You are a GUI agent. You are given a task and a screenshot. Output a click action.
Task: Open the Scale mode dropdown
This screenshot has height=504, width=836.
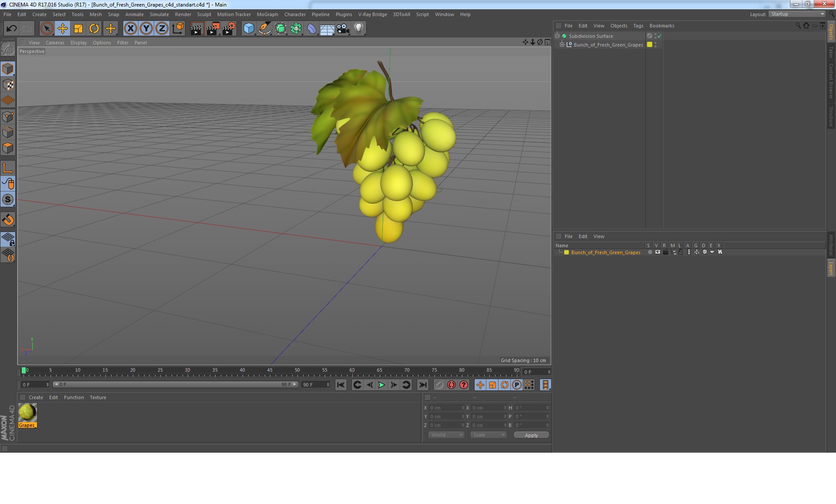489,435
